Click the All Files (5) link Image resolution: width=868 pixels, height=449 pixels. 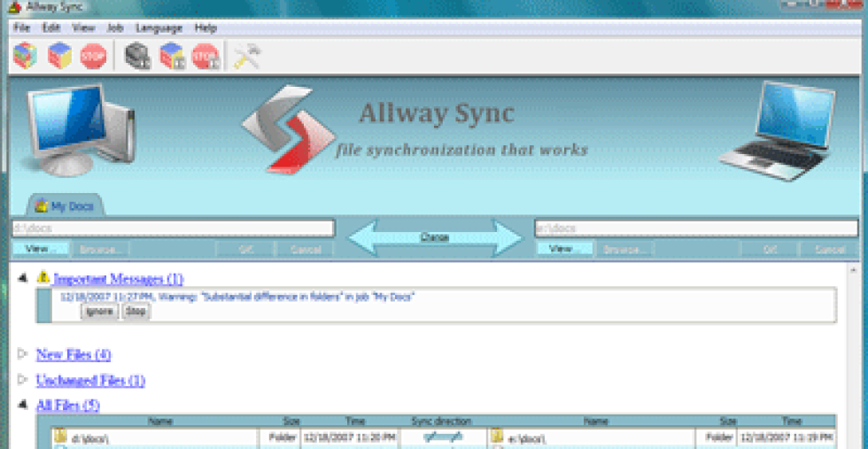click(x=68, y=406)
